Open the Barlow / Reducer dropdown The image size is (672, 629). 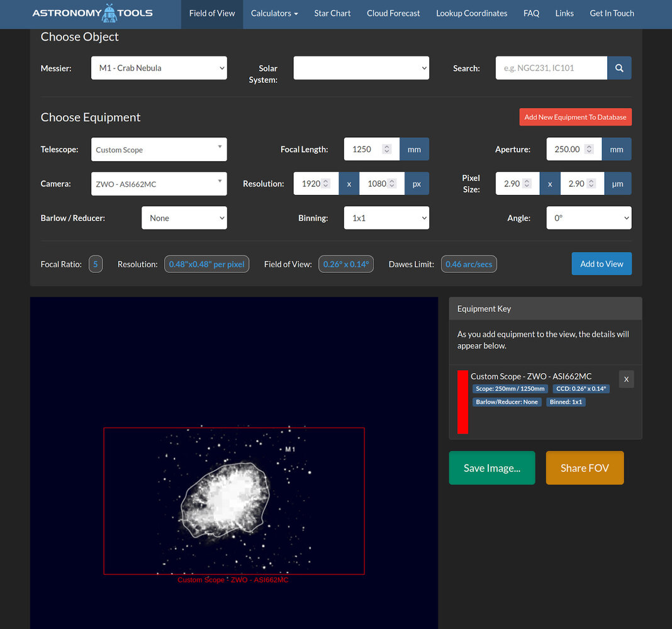[184, 218]
